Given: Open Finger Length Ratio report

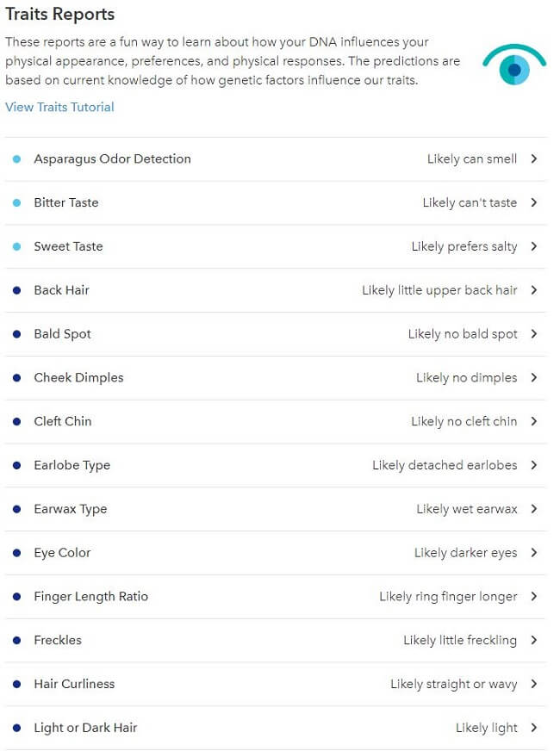Looking at the screenshot, I should [276, 596].
